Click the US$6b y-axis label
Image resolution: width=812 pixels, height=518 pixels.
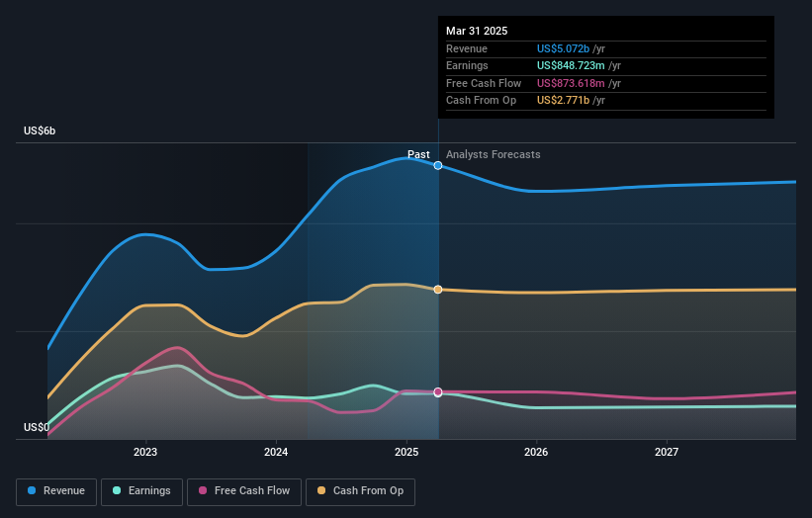40,130
